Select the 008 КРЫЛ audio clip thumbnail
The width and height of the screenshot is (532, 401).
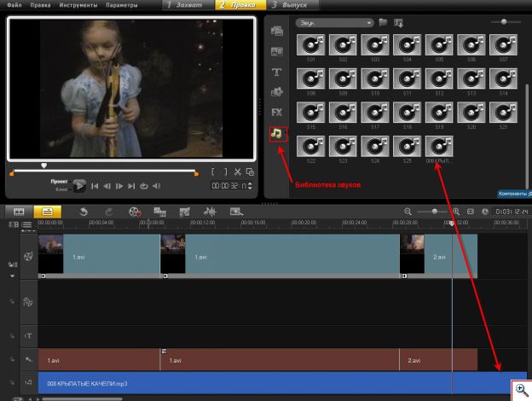(x=439, y=147)
